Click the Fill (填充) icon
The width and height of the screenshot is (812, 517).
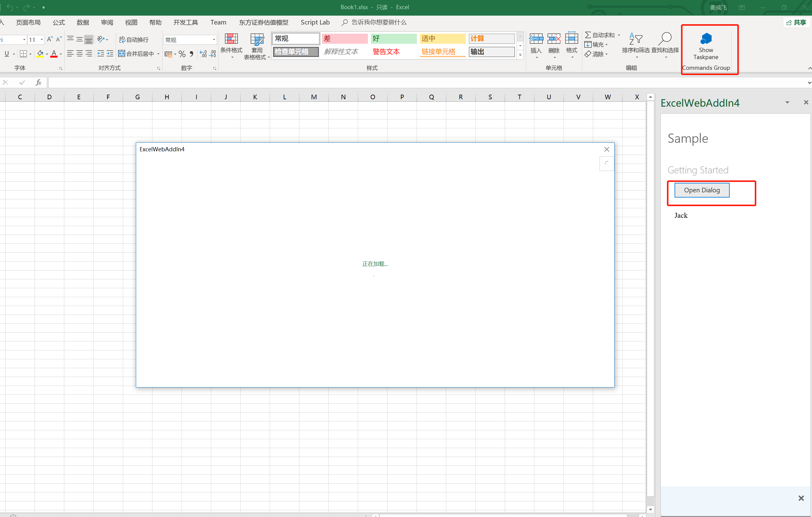[588, 44]
